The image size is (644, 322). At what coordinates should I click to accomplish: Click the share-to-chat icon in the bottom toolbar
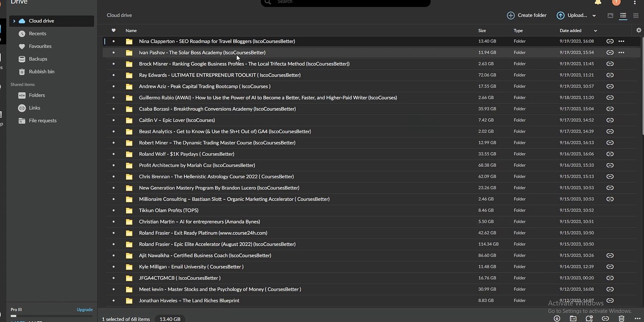pos(589,318)
